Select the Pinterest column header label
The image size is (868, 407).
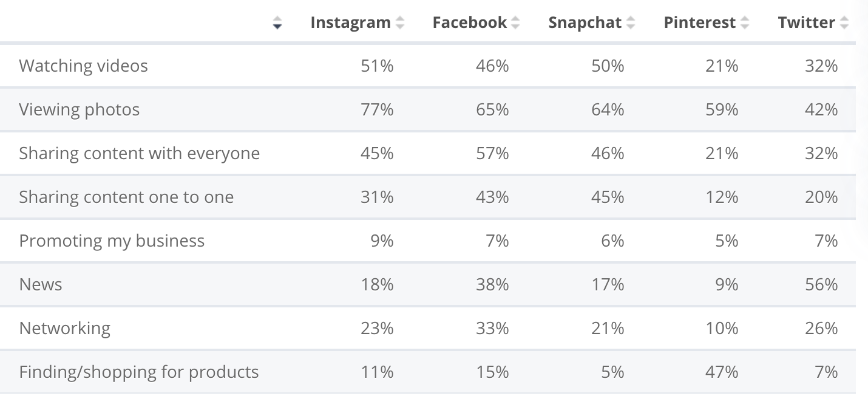(x=699, y=23)
